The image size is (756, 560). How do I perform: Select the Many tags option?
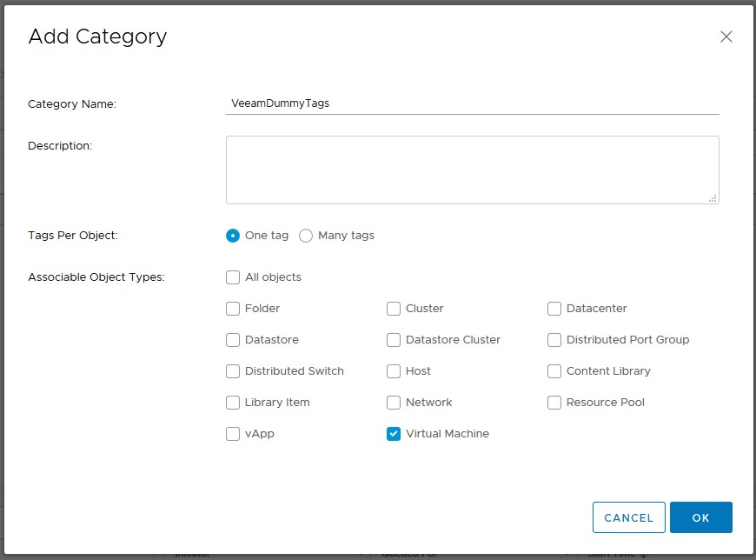point(305,235)
